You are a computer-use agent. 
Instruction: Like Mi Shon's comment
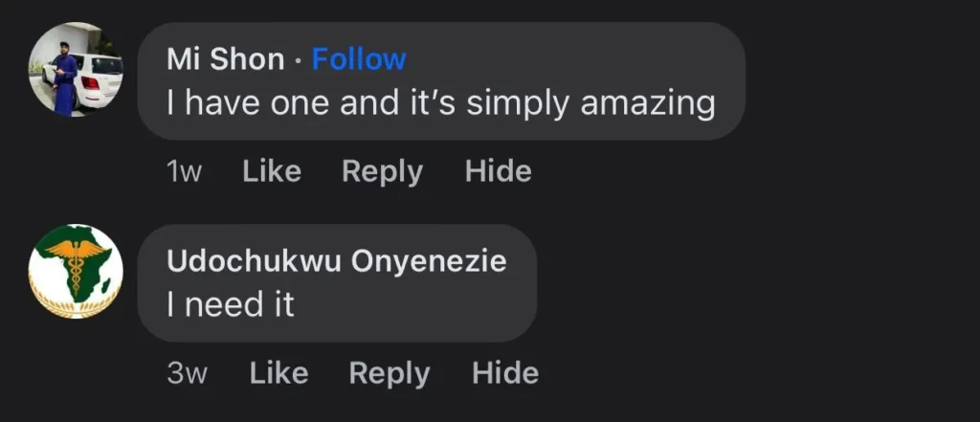click(272, 171)
